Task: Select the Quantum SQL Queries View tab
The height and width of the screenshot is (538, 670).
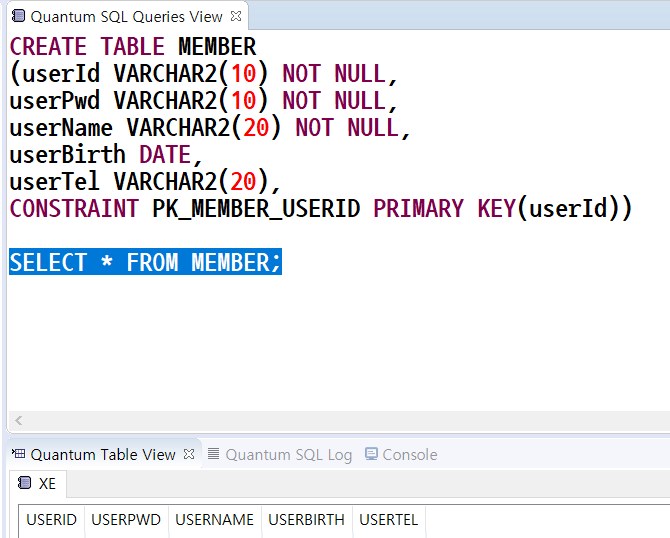Action: [x=126, y=17]
